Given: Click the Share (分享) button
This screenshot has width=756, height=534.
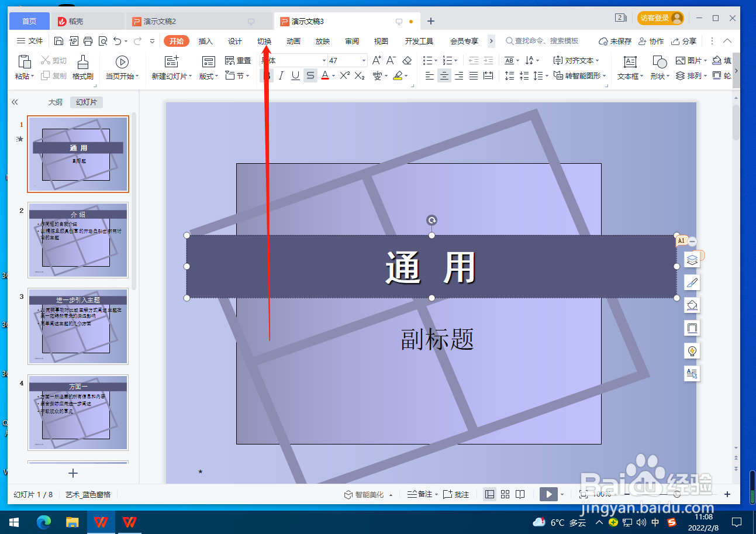Looking at the screenshot, I should point(684,41).
